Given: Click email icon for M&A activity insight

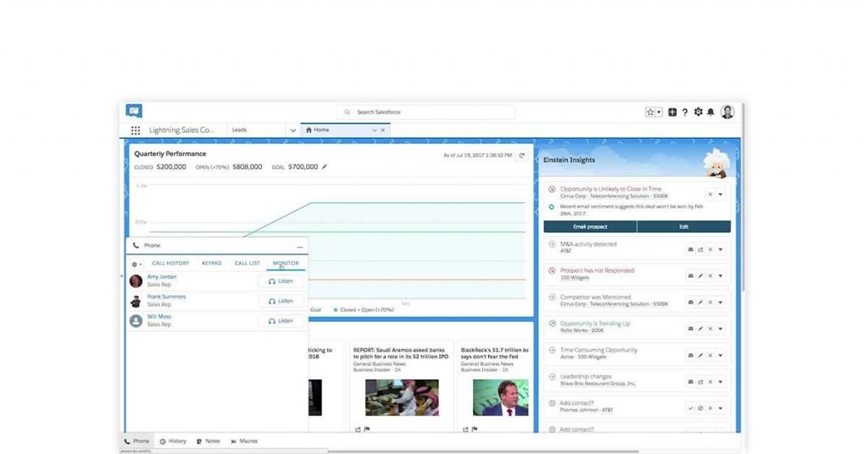Looking at the screenshot, I should (x=690, y=249).
